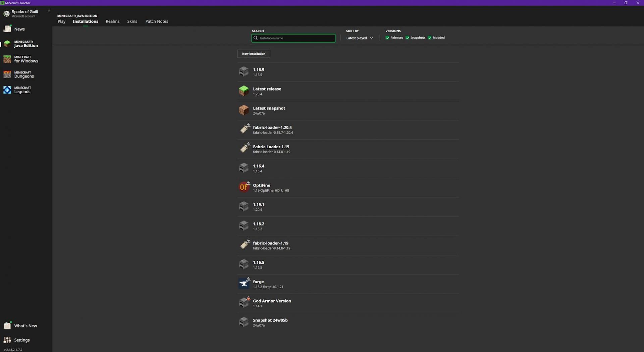
Task: Click the fabric-loader-1.20.4 installation icon
Action: (245, 129)
